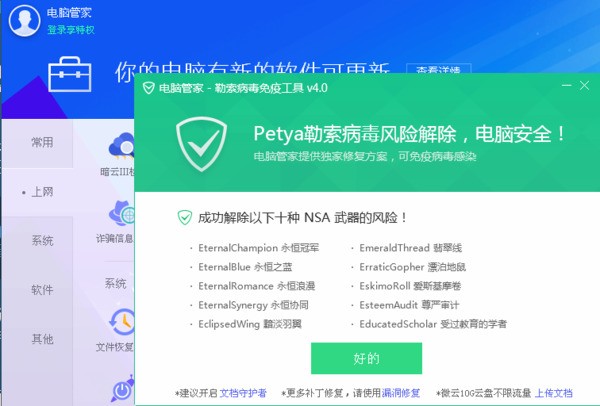Image resolution: width=600 pixels, height=406 pixels.
Task: Open the toolbox briefcase icon
Action: click(x=70, y=75)
